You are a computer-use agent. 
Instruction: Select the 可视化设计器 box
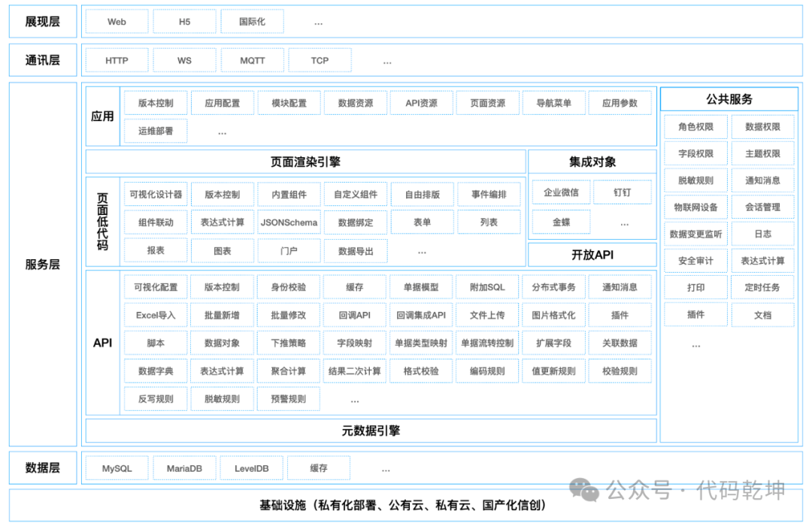pyautogui.click(x=156, y=194)
